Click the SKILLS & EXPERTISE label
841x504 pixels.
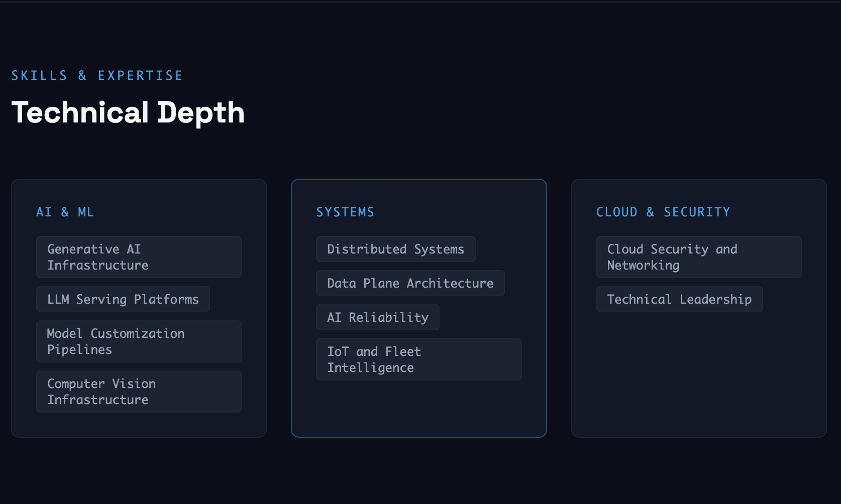coord(97,76)
